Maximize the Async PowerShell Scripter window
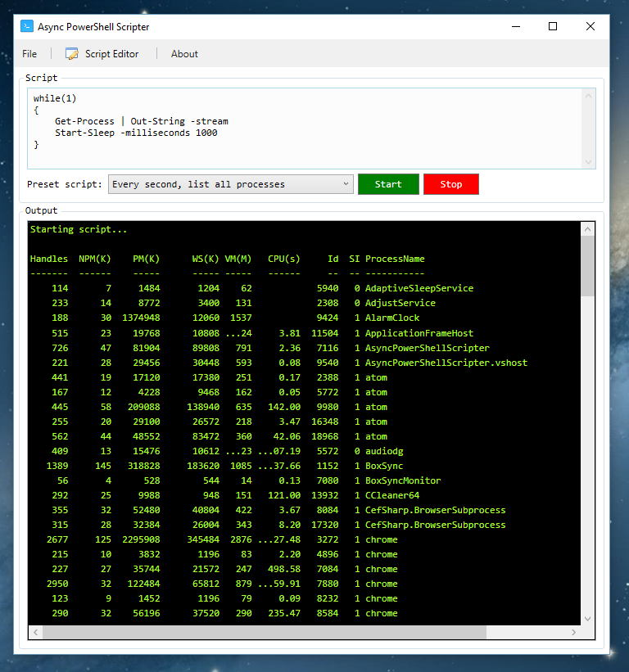The width and height of the screenshot is (629, 672). (x=553, y=26)
